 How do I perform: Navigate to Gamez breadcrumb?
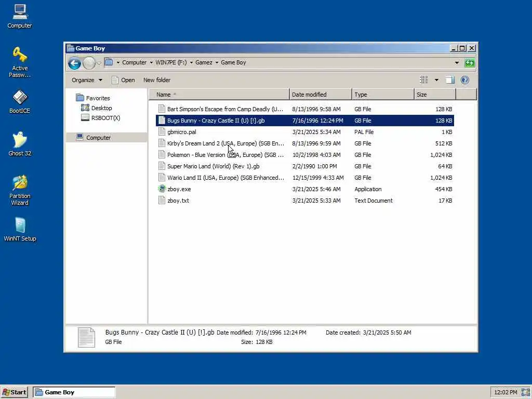(x=204, y=62)
